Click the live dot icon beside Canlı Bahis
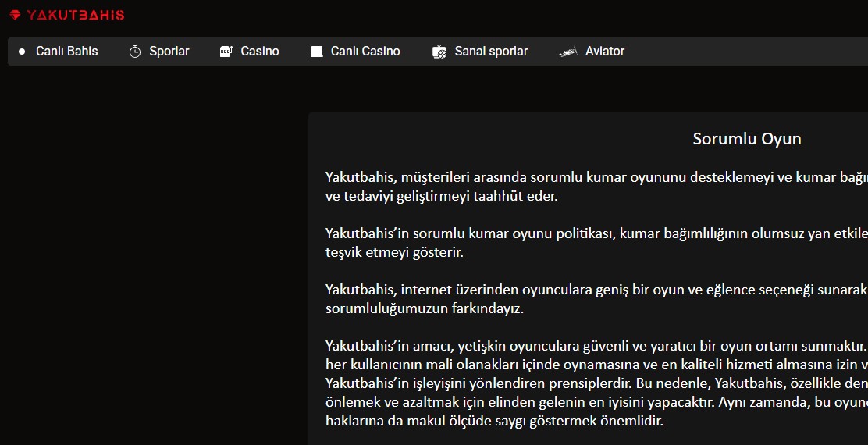868x445 pixels. (22, 52)
